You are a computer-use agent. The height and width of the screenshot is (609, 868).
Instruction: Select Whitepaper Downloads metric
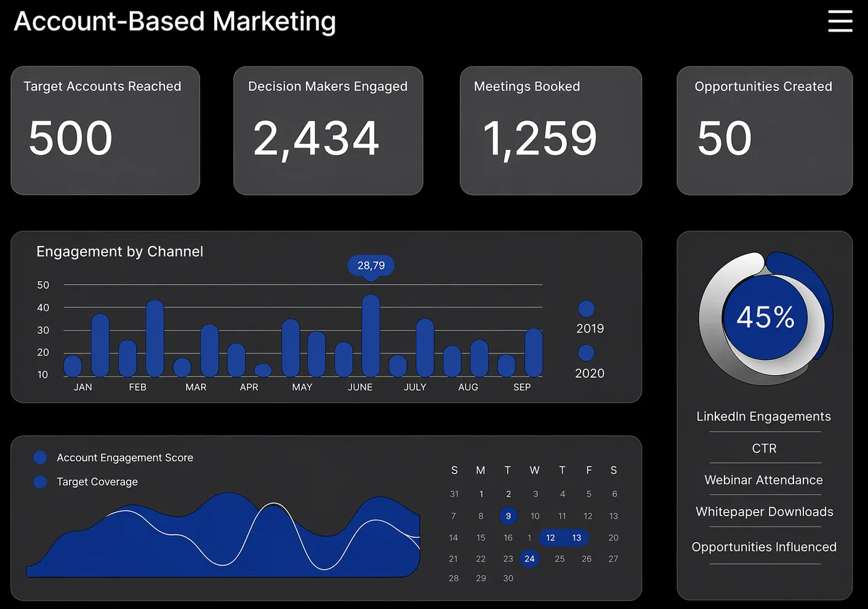(x=764, y=512)
